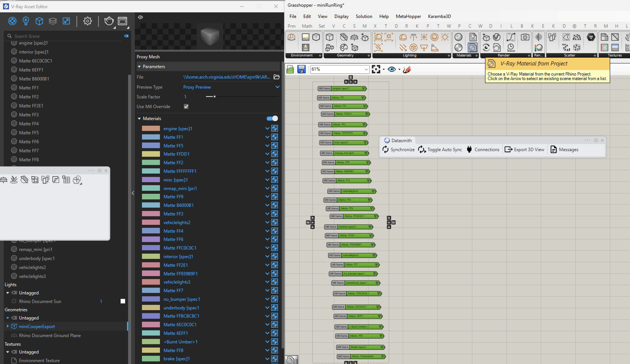Image resolution: width=630 pixels, height=364 pixels.
Task: Open Datasmith Connections
Action: tap(483, 149)
